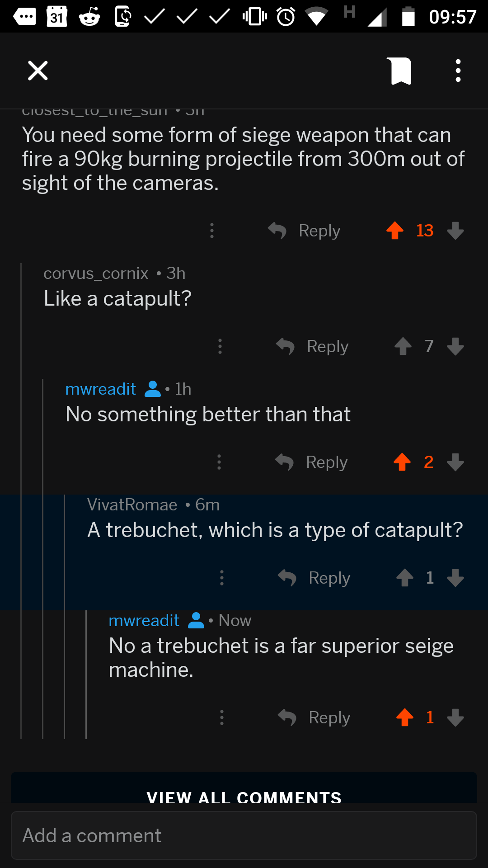488x868 pixels.
Task: Open options for mwreadit's last reply
Action: [221, 718]
